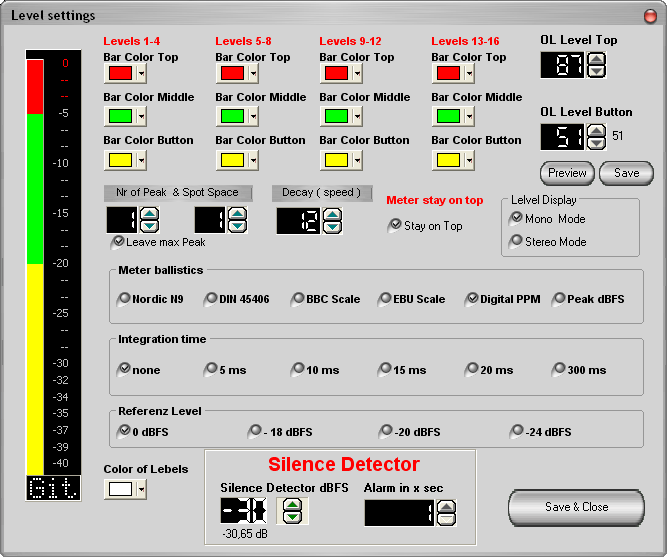Decrease the Spot Space value
Viewport: 667px width, 557px height.
coord(236,227)
